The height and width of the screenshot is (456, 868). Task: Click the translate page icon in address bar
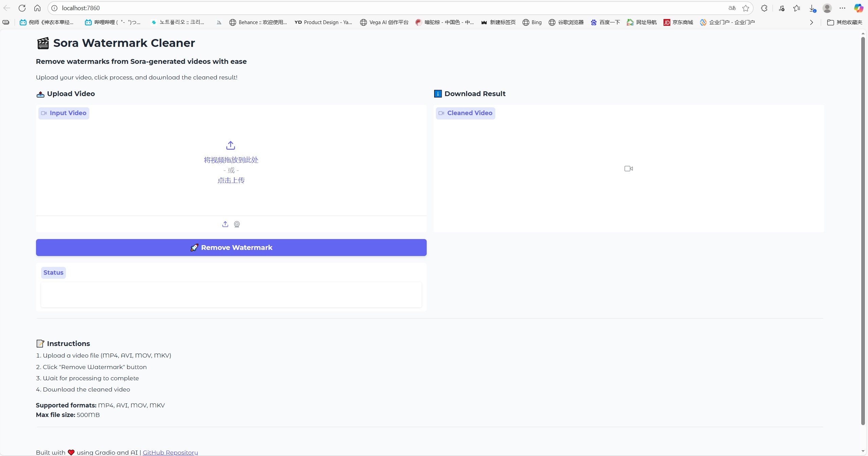coord(732,8)
